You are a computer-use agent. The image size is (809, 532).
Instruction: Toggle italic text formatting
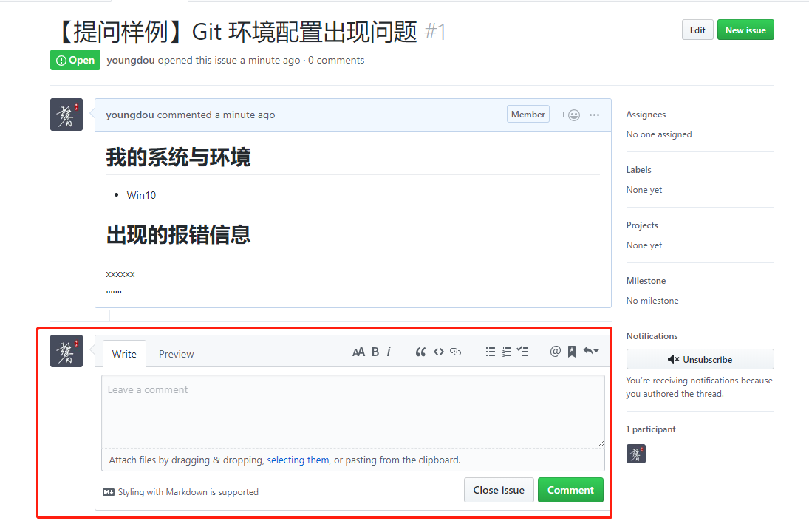point(389,352)
